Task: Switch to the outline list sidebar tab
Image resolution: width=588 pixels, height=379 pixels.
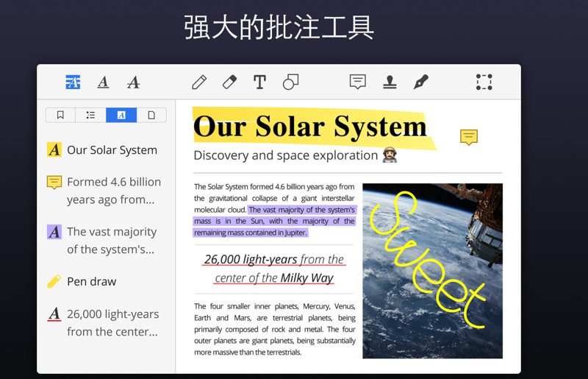Action: [x=90, y=116]
